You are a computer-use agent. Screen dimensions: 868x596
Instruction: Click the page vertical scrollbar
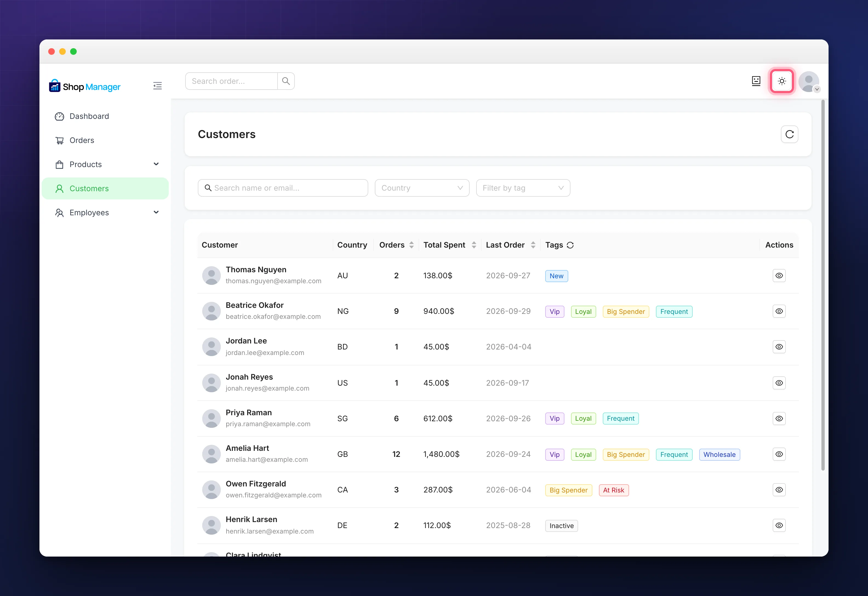point(823,285)
